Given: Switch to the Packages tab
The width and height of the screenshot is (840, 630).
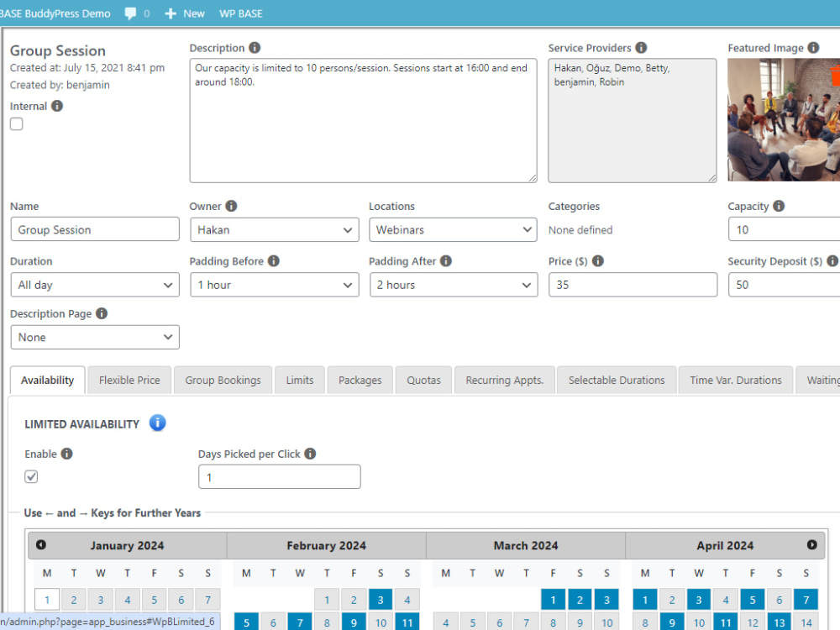Looking at the screenshot, I should pos(360,381).
